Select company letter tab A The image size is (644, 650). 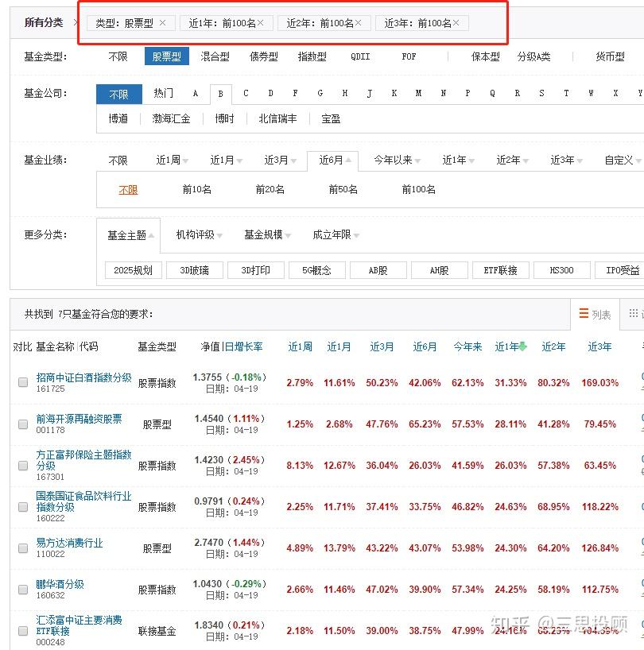point(196,94)
